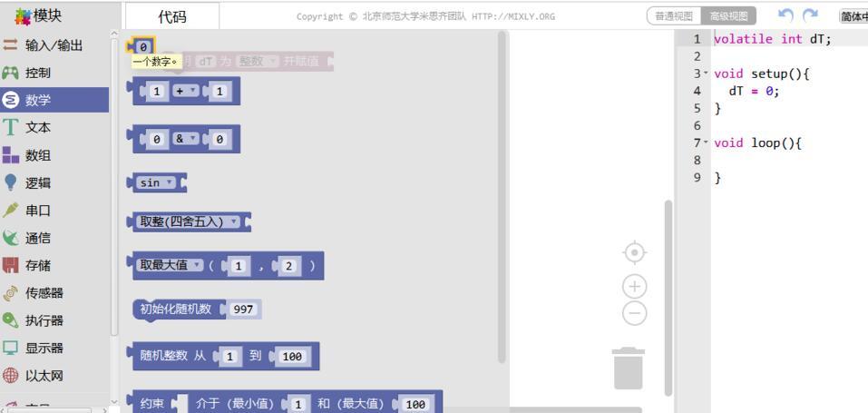Zoom in with the plus icon
Screen dimensions: 868x413
click(x=634, y=287)
